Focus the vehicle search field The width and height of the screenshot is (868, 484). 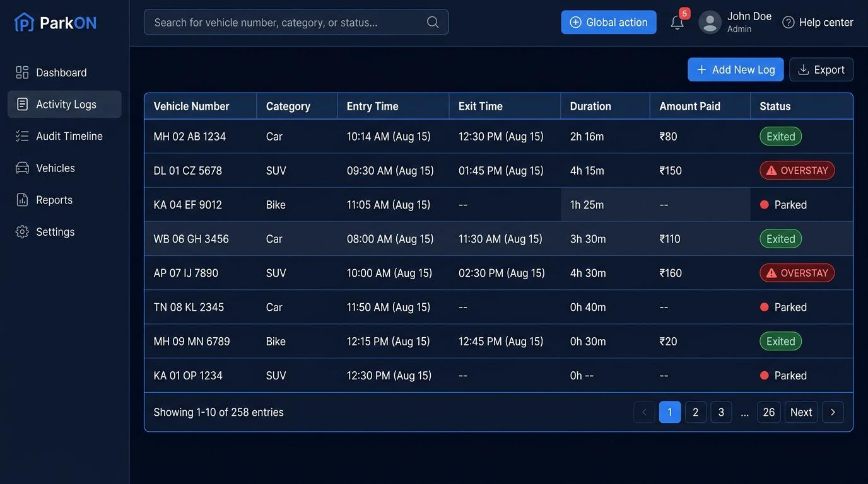(296, 22)
